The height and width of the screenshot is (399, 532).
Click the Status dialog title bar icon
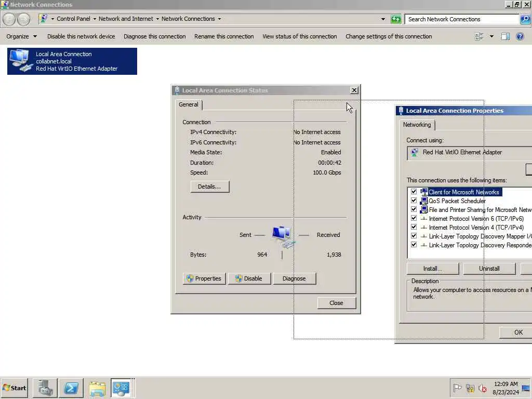(177, 90)
